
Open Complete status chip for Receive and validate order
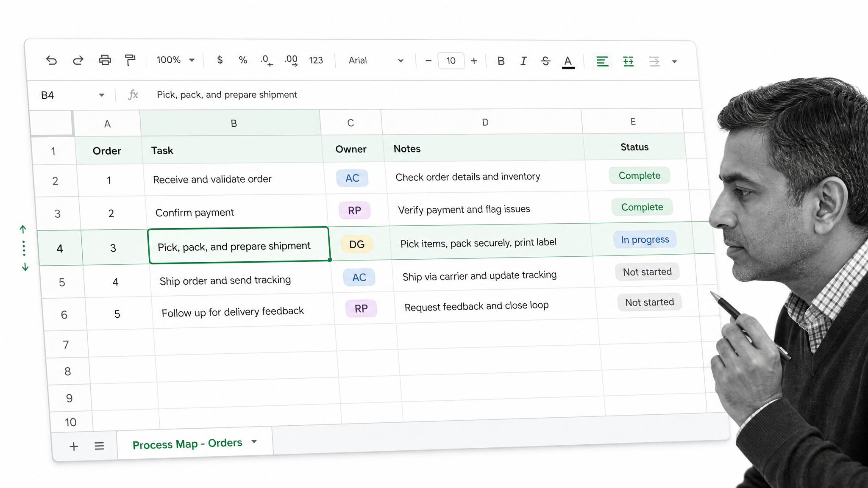pyautogui.click(x=640, y=175)
